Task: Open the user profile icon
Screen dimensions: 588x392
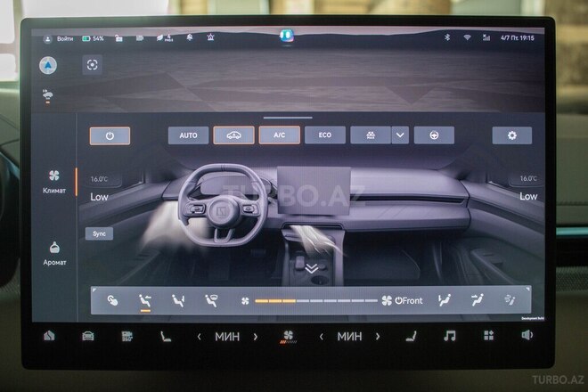Action: point(47,38)
